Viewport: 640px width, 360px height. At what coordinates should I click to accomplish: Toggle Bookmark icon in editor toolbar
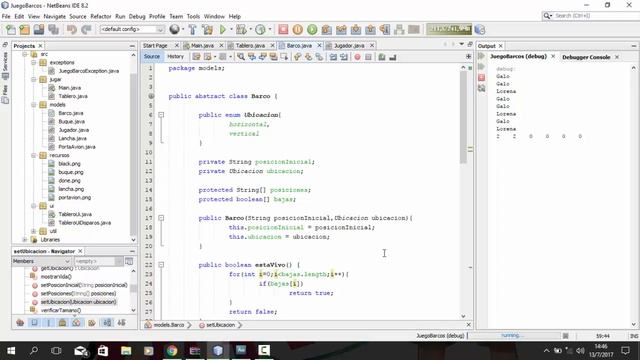click(x=319, y=57)
